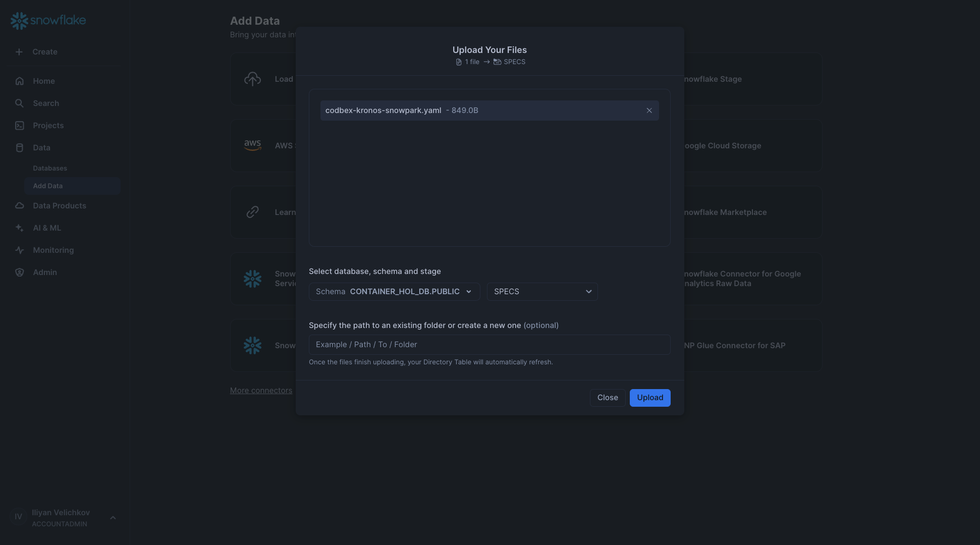Toggle visibility of codbex-kronos-snowpark.yaml file

point(649,110)
